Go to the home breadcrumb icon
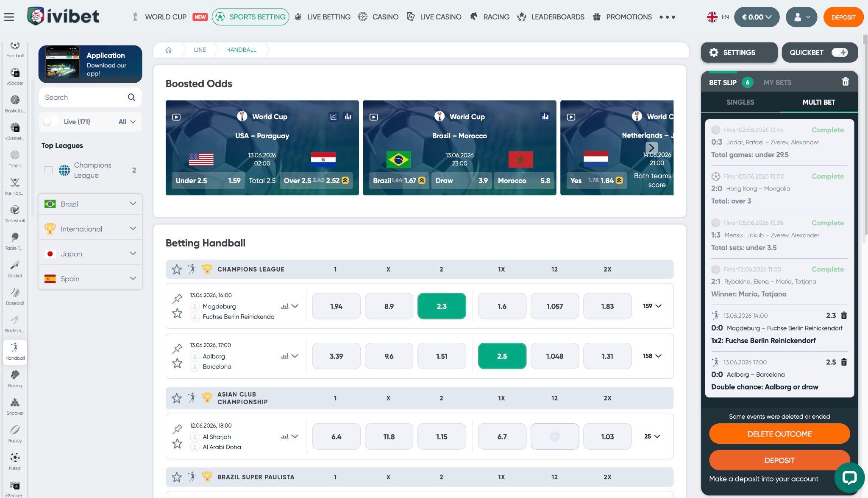Viewport: 868px width, 498px height. coord(169,50)
